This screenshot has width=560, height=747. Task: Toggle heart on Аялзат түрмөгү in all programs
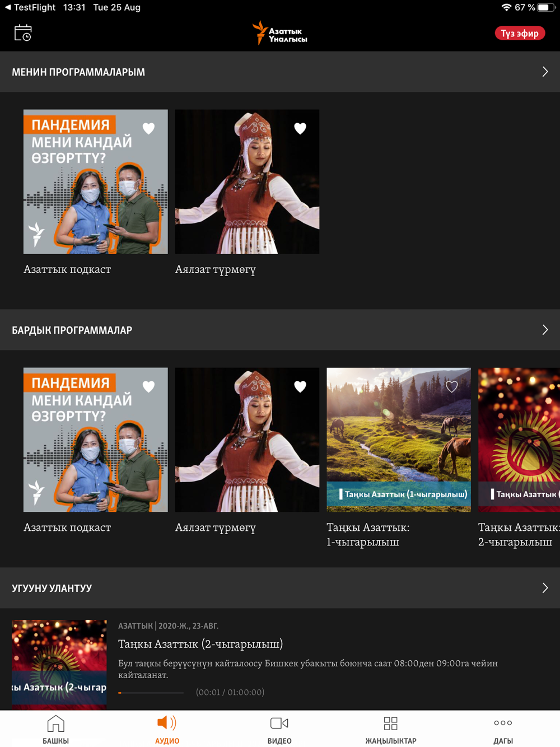(300, 386)
